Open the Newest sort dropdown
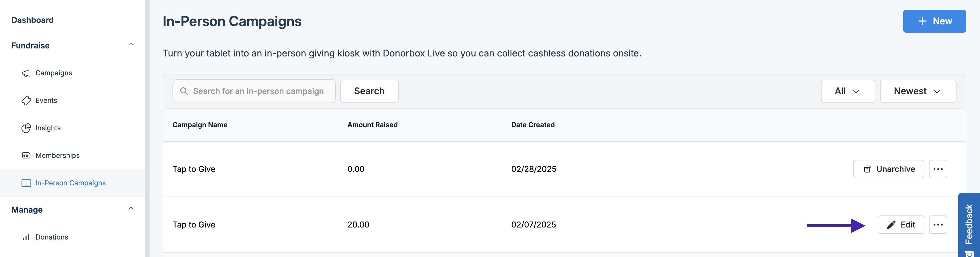Image resolution: width=980 pixels, height=257 pixels. 918,91
